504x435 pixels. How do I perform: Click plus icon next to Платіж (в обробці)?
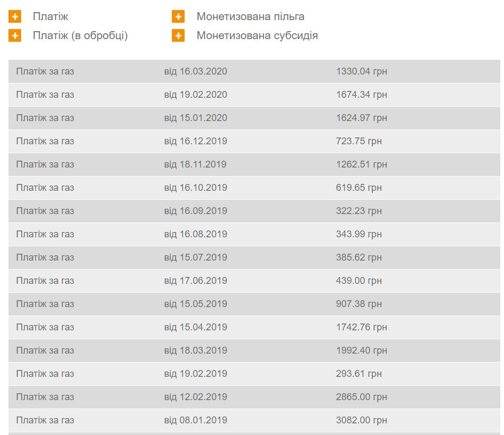15,36
